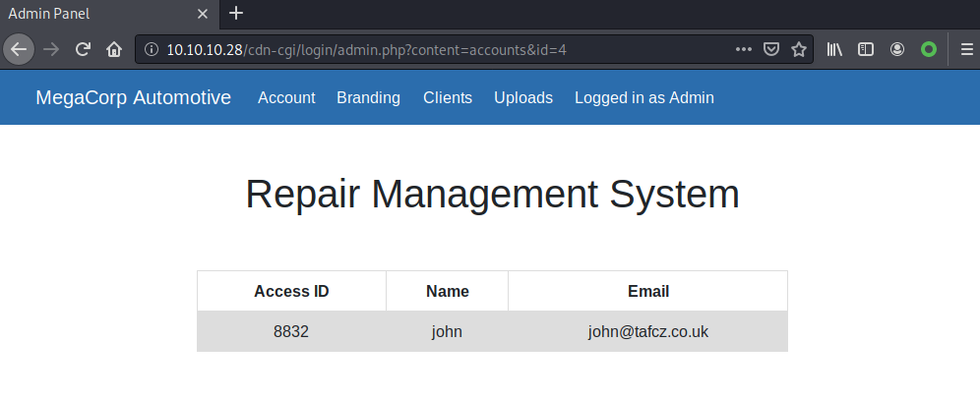Image resolution: width=980 pixels, height=399 pixels.
Task: Click the Forward navigation arrow
Action: tap(51, 49)
